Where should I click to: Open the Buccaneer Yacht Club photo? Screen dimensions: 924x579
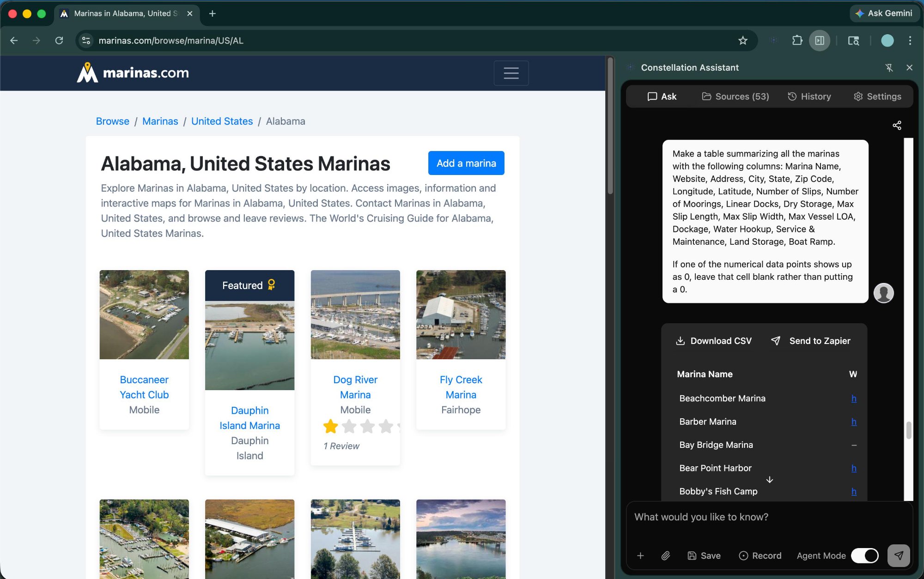pyautogui.click(x=144, y=314)
